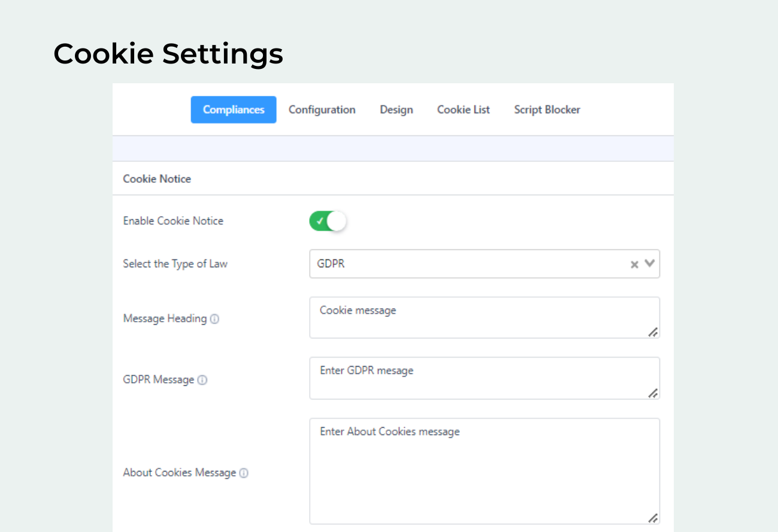This screenshot has height=532, width=778.
Task: Open the Design tab
Action: pyautogui.click(x=396, y=110)
